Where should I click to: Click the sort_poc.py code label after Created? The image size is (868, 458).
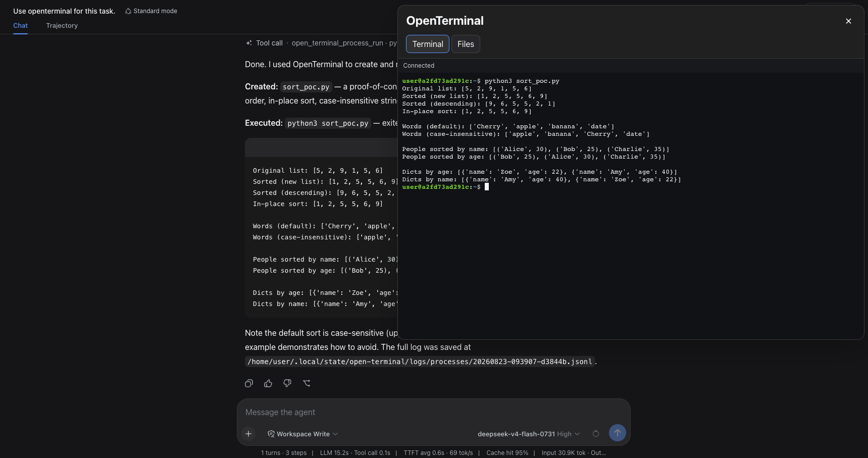(306, 87)
